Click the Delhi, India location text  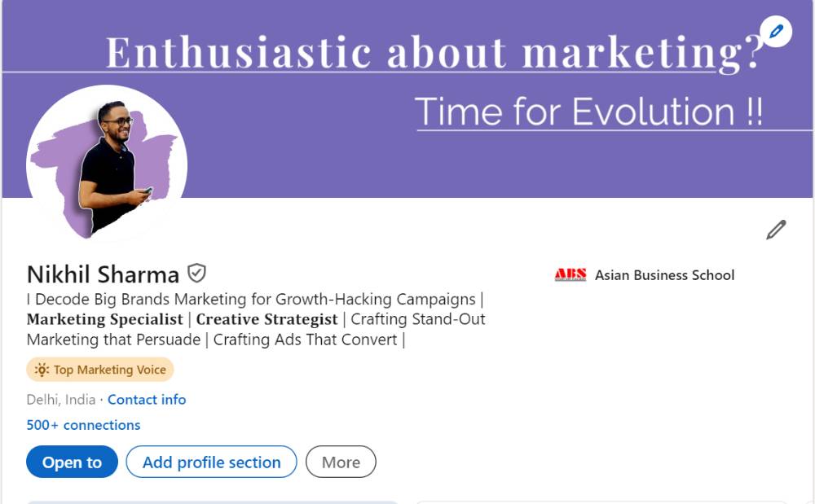(61, 400)
